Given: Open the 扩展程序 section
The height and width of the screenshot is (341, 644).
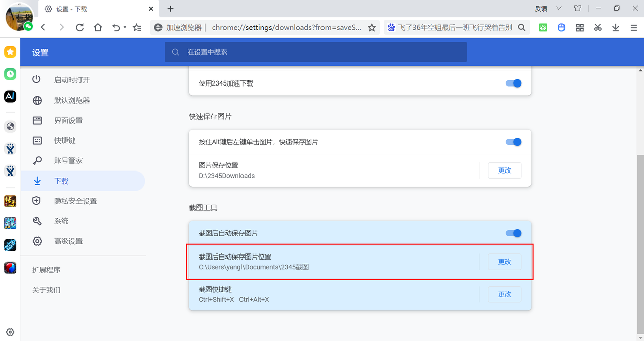Looking at the screenshot, I should 46,269.
